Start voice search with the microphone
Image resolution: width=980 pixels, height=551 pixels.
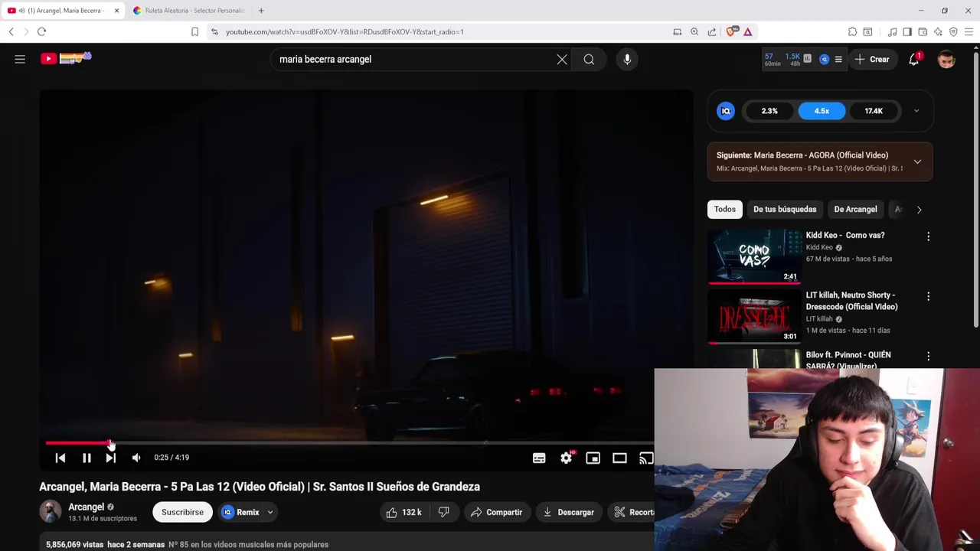(x=627, y=59)
